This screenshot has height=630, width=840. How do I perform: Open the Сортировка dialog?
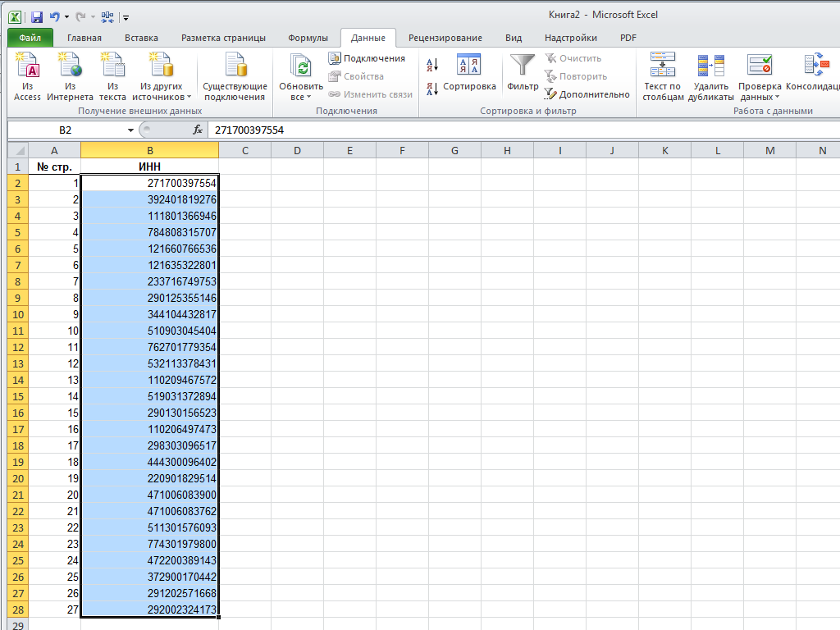469,72
